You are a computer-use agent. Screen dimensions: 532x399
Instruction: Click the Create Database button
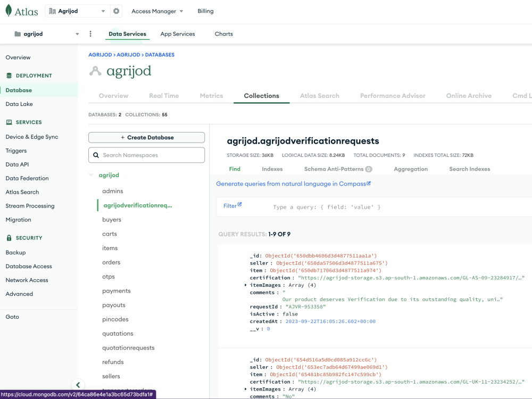[x=146, y=137]
